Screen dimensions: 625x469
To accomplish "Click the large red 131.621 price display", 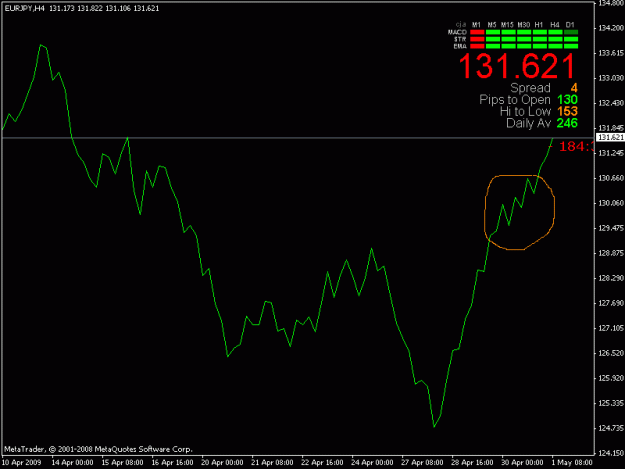I will [517, 66].
